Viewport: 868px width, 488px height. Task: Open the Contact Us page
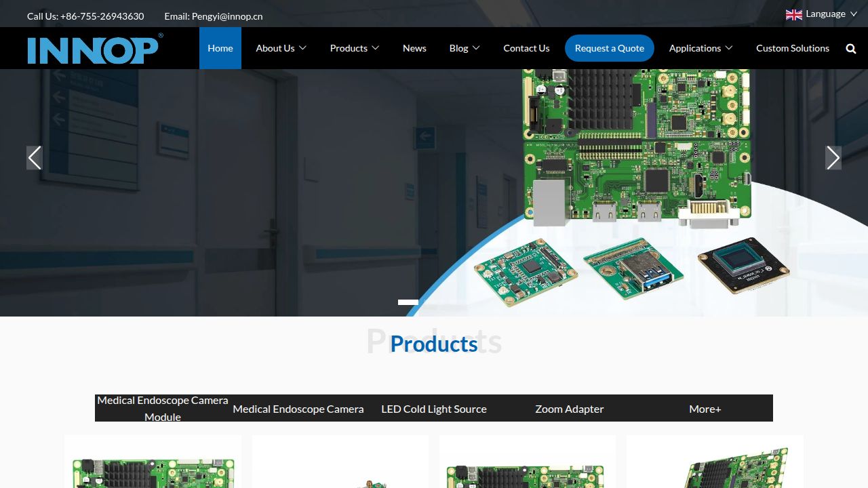point(526,48)
